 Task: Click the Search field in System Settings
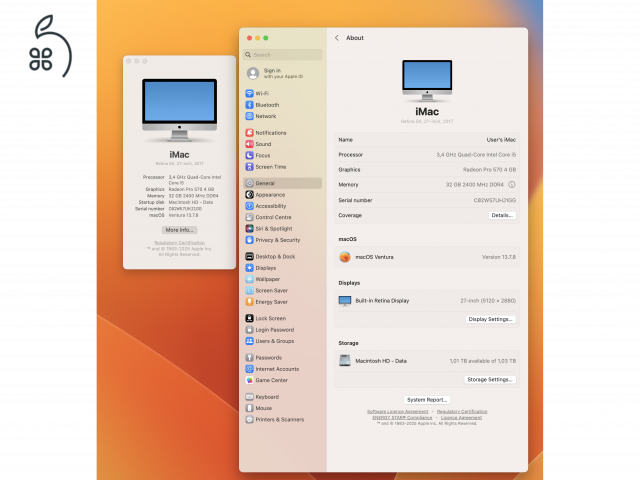[282, 55]
